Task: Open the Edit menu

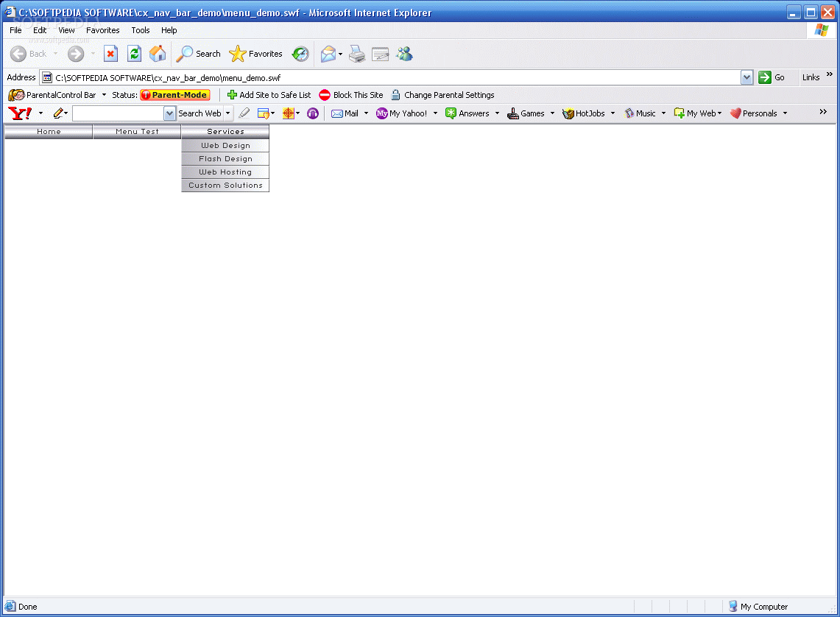Action: pyautogui.click(x=40, y=30)
